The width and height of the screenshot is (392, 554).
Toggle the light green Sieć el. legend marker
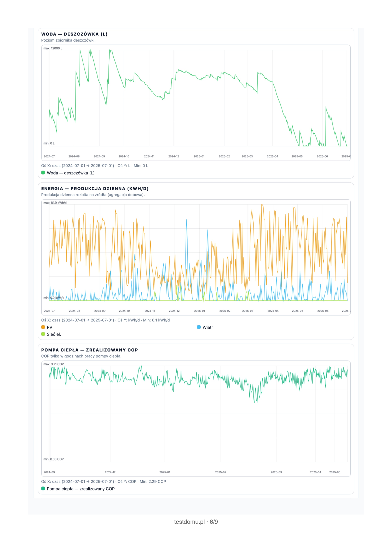[43, 334]
